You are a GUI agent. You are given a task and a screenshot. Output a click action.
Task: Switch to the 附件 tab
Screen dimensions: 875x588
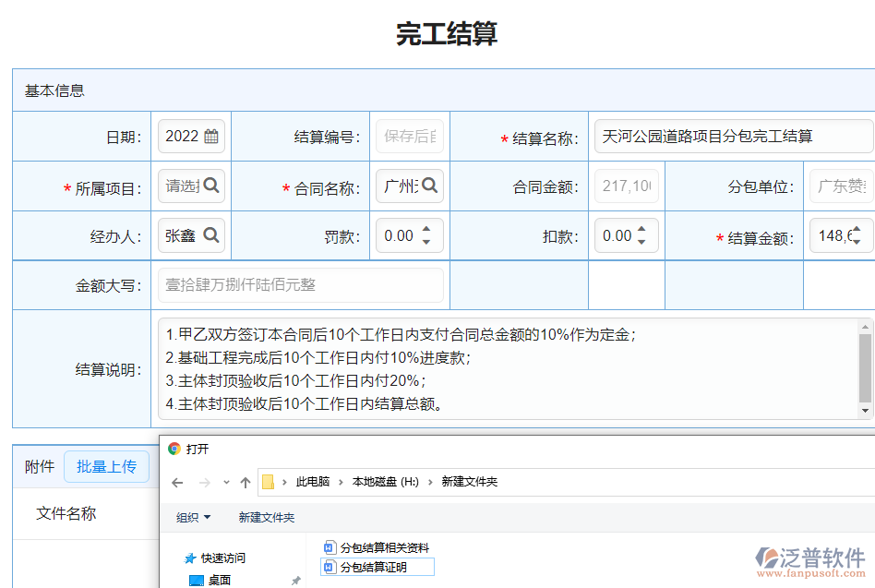click(38, 466)
